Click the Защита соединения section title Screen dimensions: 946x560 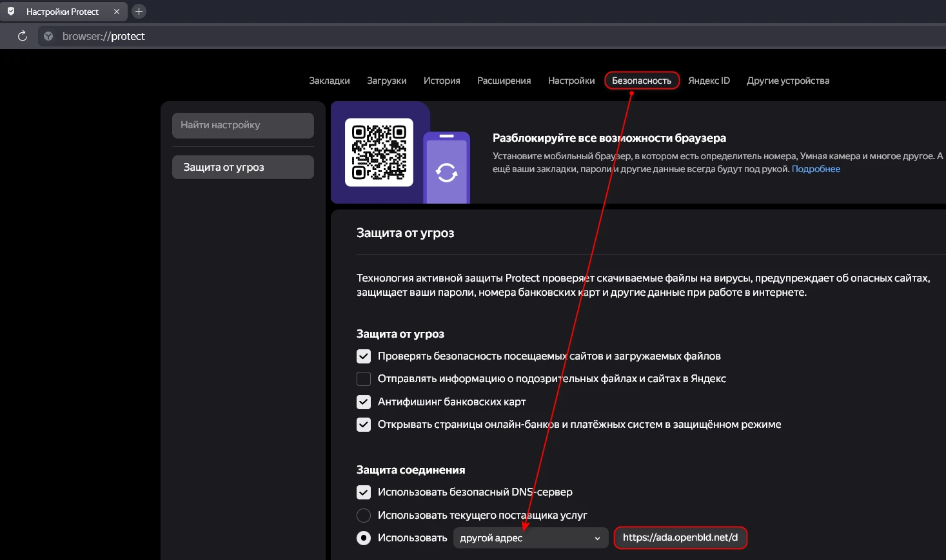(x=411, y=470)
